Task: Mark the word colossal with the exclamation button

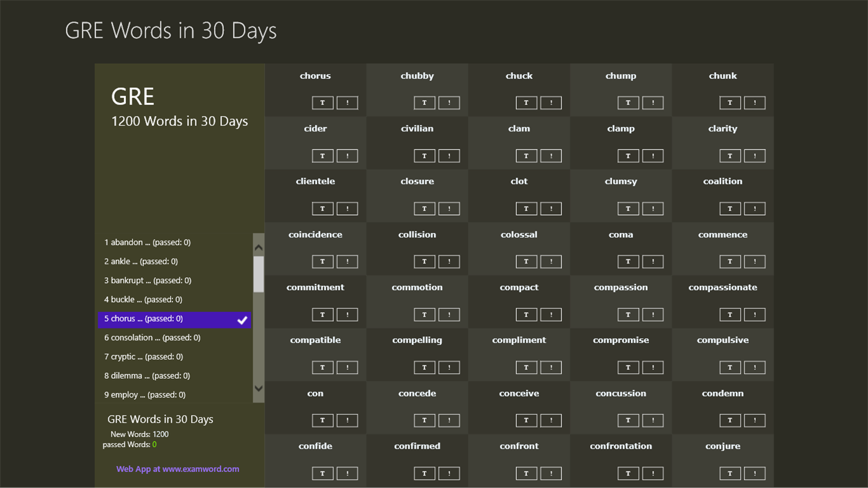Action: click(x=551, y=261)
